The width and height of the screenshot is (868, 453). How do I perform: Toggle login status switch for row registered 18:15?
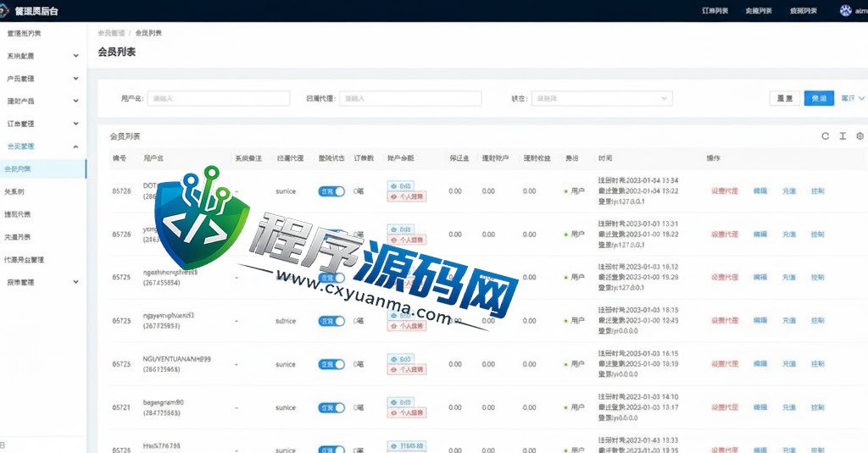coord(331,321)
